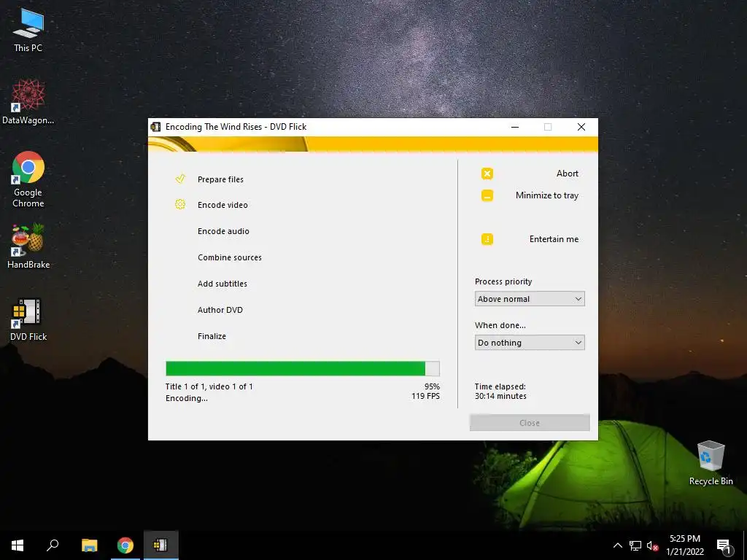Click the Encode video gear icon

tap(180, 205)
